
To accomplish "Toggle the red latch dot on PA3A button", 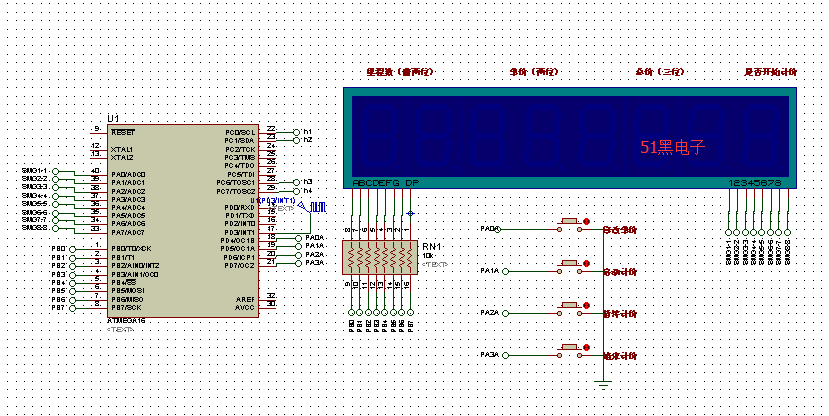I will point(586,347).
